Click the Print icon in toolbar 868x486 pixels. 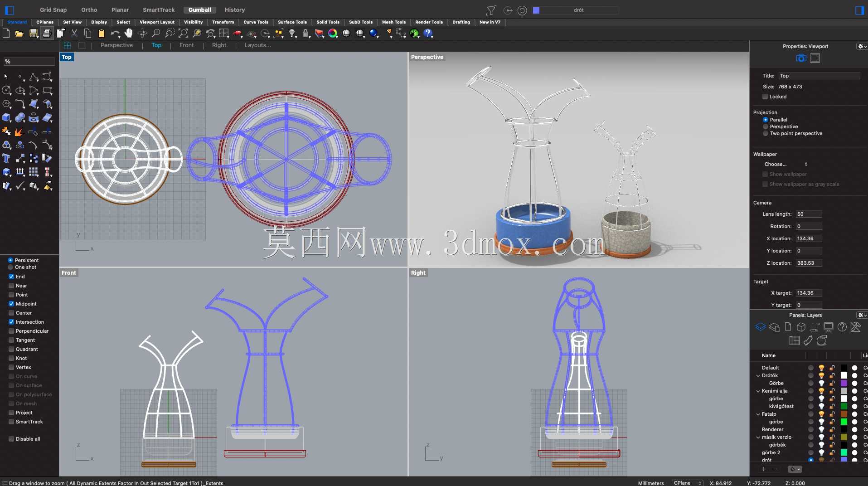click(x=47, y=33)
